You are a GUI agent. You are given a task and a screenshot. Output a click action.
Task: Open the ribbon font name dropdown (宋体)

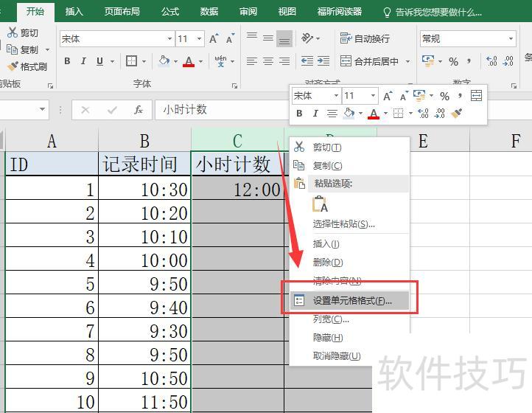169,38
